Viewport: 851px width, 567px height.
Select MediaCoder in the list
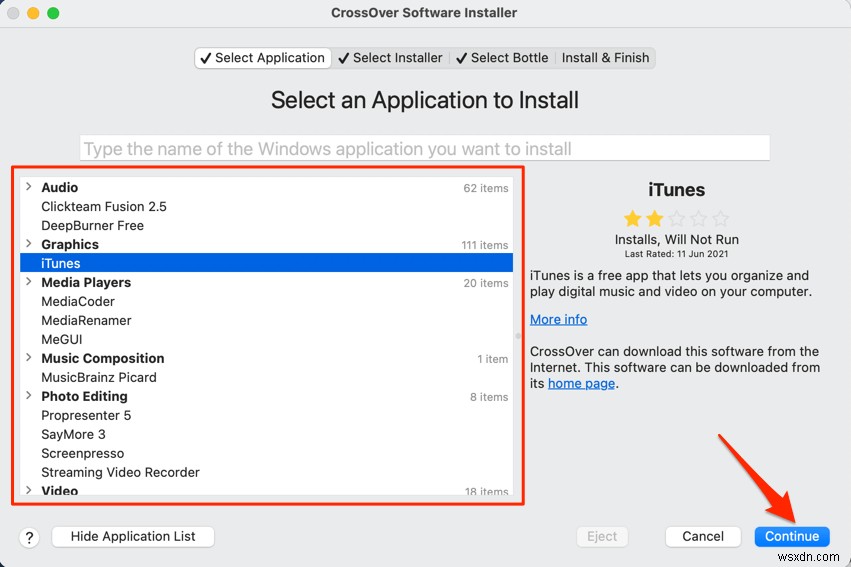pyautogui.click(x=266, y=301)
